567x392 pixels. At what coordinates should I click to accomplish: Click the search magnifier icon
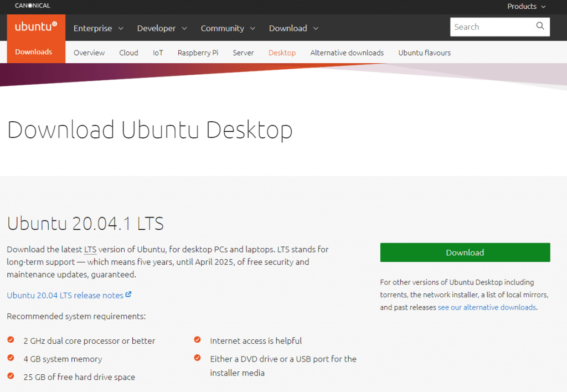coord(540,27)
